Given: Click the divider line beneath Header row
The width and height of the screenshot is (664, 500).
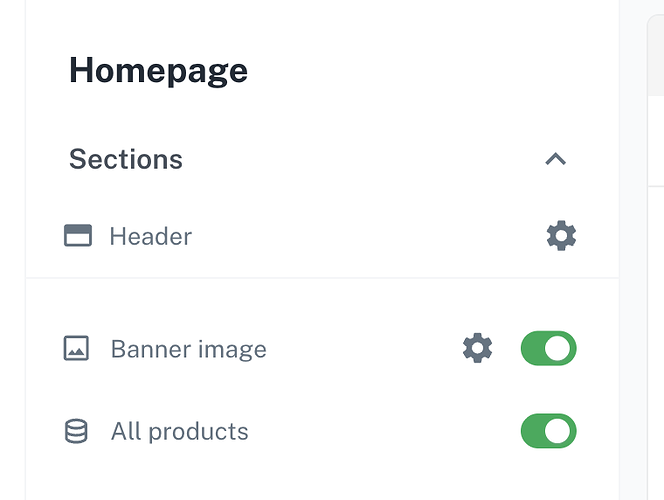Looking at the screenshot, I should click(x=322, y=278).
